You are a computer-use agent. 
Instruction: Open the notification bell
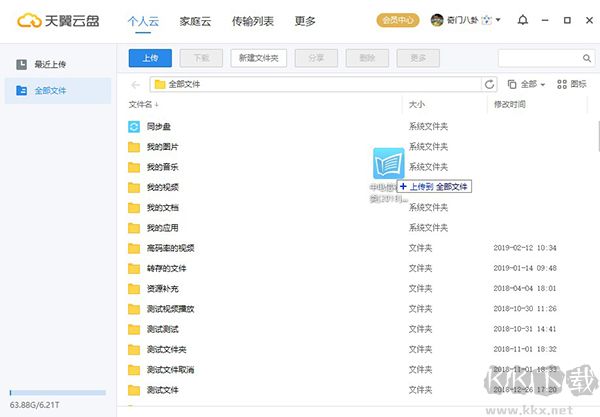[x=523, y=20]
